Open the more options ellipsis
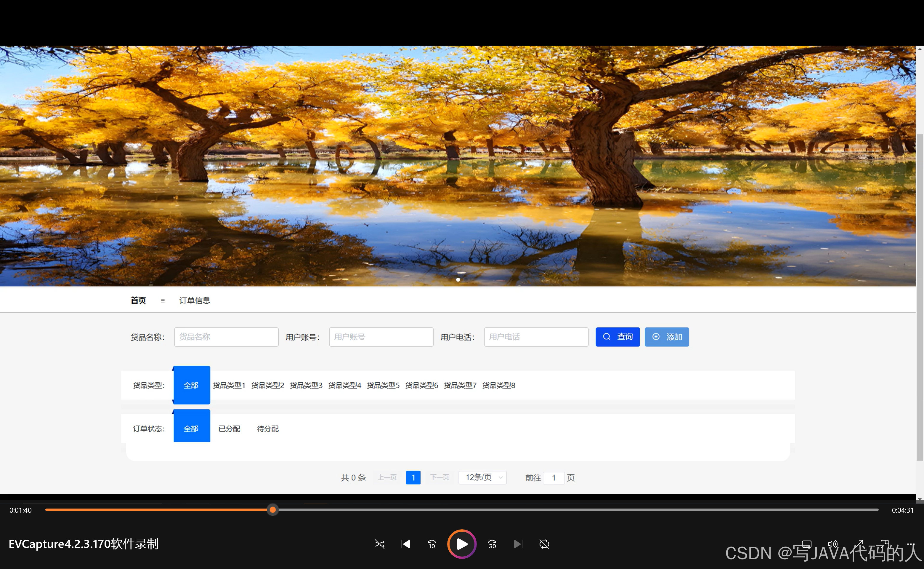The image size is (924, 569). [x=910, y=544]
